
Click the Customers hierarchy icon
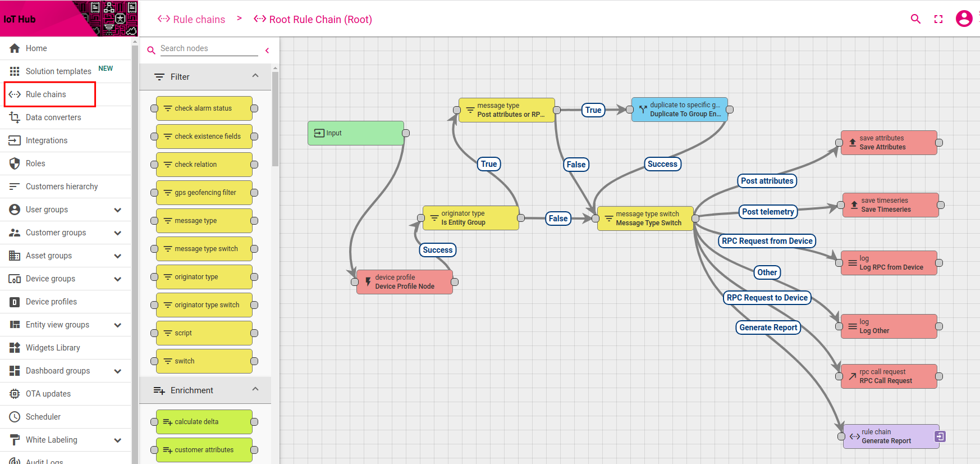(x=15, y=186)
